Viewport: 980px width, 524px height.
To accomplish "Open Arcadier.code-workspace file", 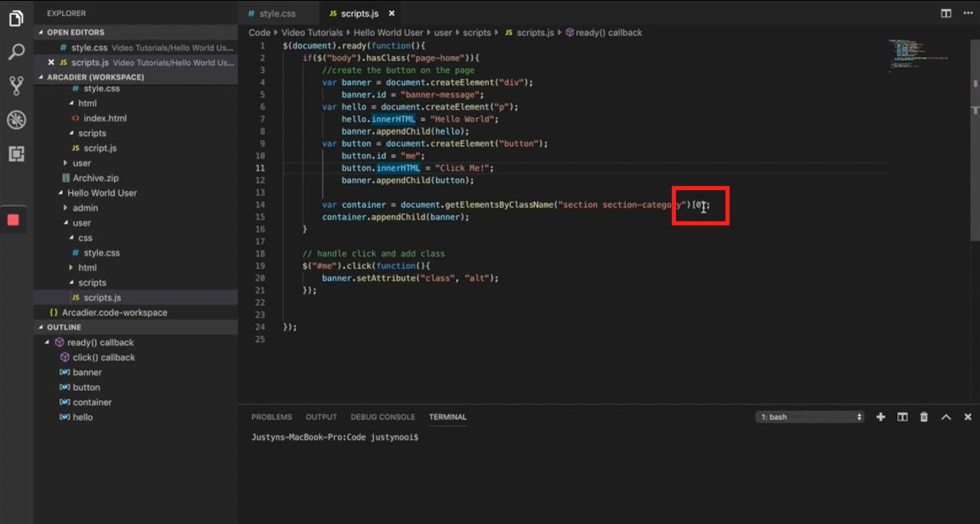I will click(107, 313).
